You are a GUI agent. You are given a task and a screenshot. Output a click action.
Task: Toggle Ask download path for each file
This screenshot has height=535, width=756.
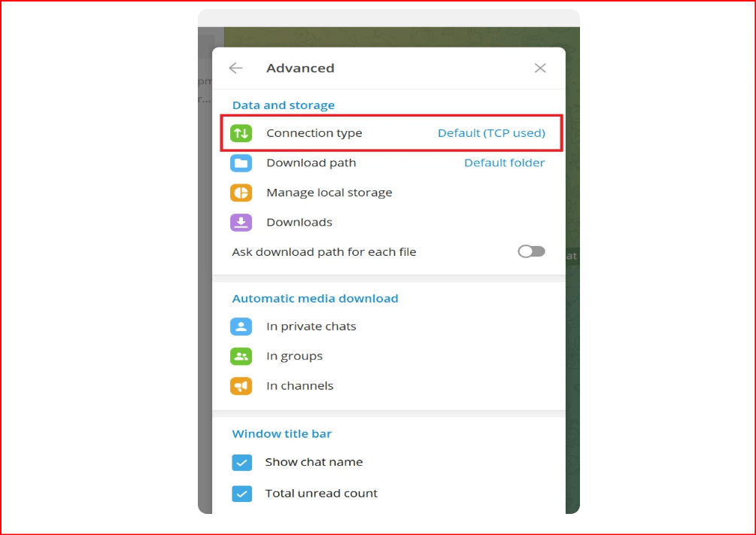[531, 252]
